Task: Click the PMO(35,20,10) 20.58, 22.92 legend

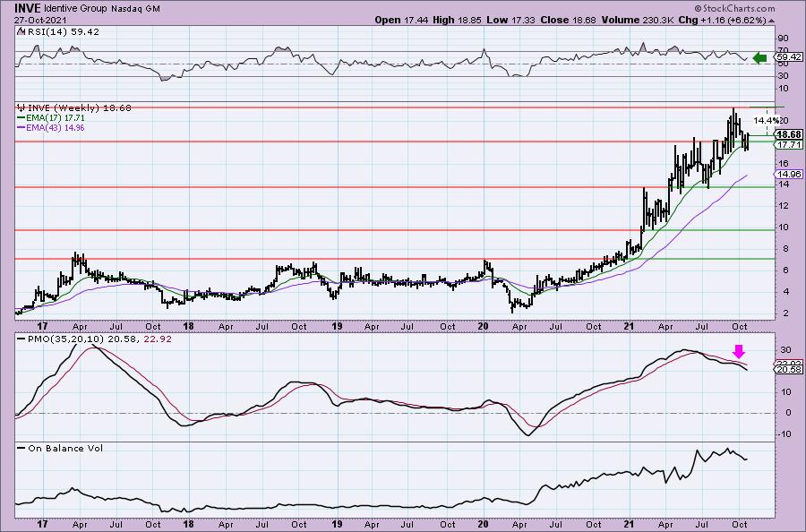Action: click(x=99, y=339)
